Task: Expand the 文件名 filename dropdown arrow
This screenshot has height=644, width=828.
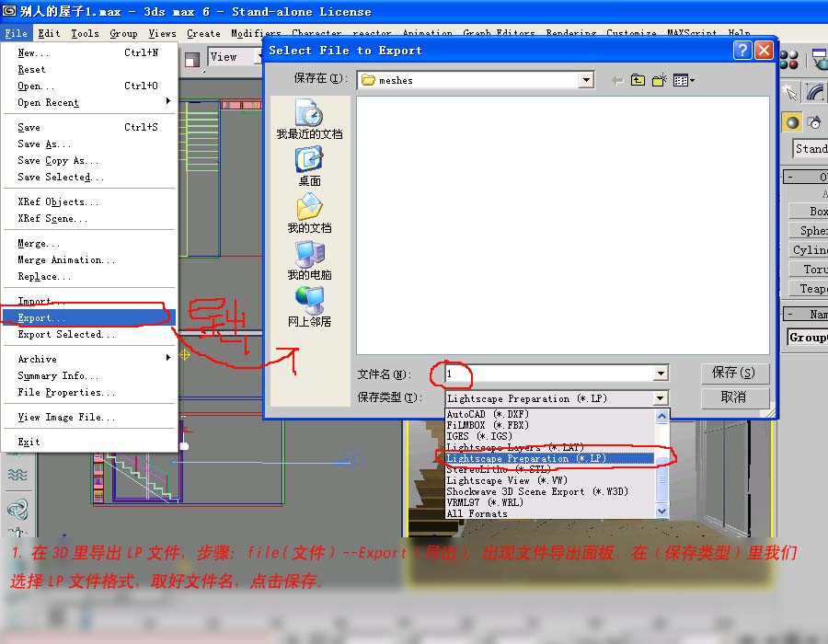Action: 661,374
